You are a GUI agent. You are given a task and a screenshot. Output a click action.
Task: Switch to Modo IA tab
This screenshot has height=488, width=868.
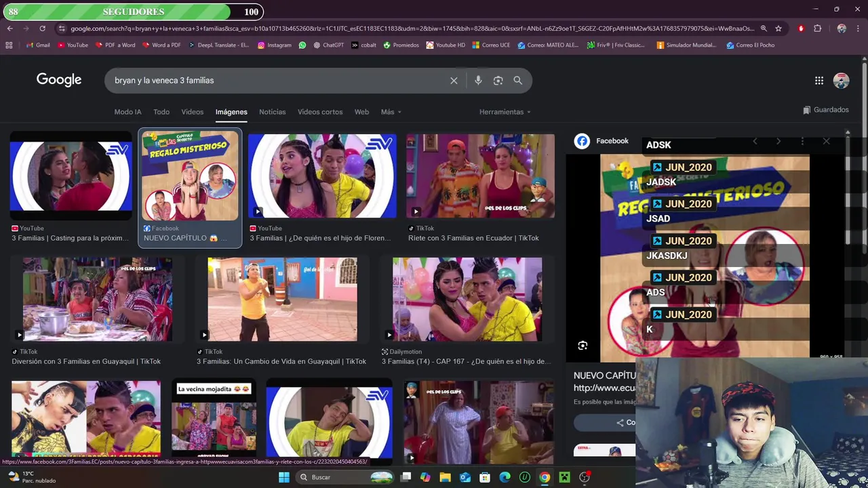coord(127,112)
